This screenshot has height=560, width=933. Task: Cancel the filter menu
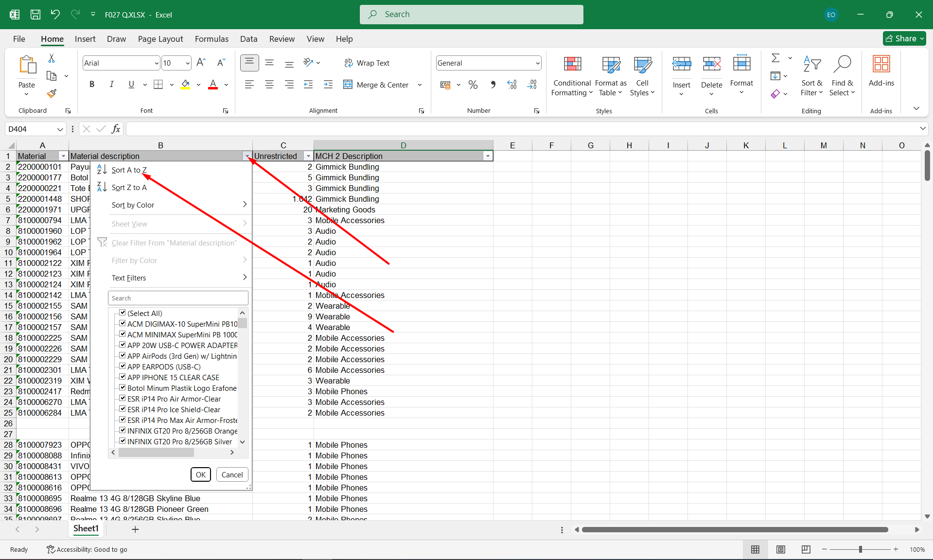coord(232,474)
